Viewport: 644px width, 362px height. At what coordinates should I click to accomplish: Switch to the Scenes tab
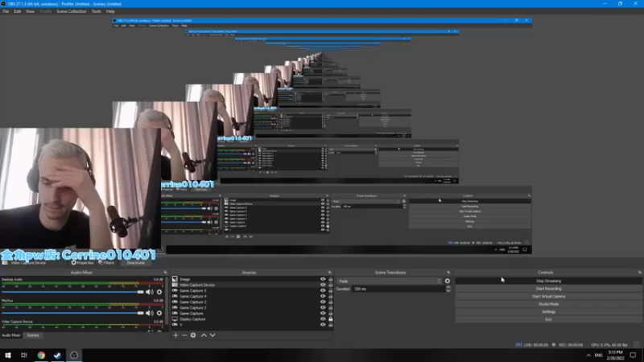[33, 335]
